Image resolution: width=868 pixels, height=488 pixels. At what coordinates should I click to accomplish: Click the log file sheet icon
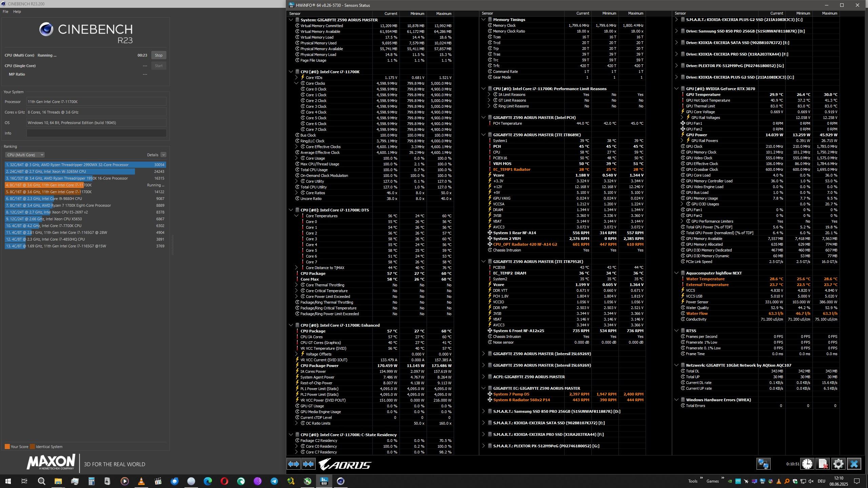click(823, 464)
